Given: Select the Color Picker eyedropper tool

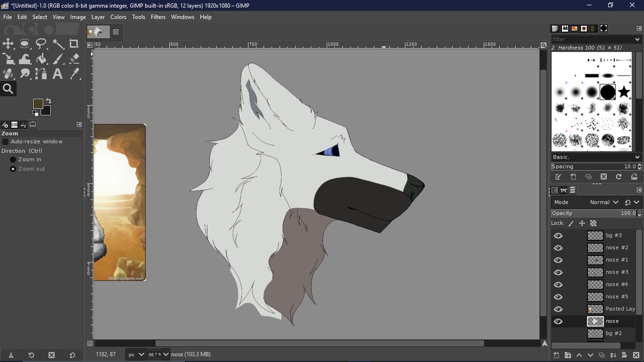Looking at the screenshot, I should (74, 74).
